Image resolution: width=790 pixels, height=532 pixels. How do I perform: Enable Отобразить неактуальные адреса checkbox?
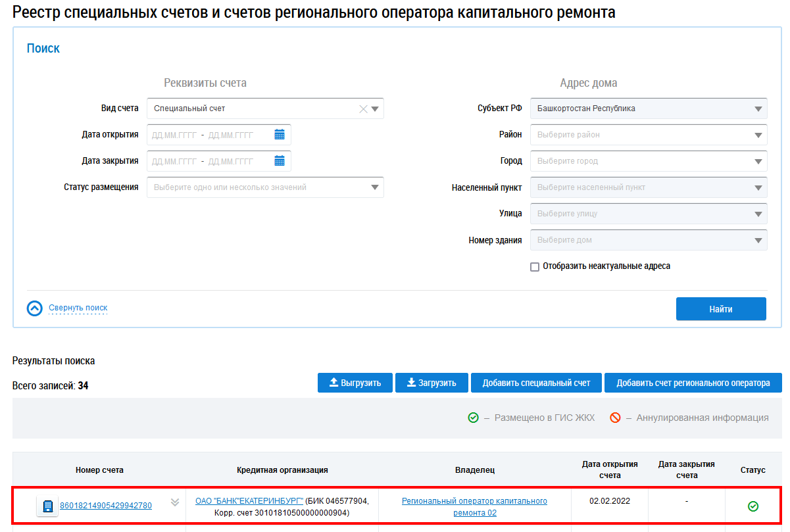pos(535,267)
